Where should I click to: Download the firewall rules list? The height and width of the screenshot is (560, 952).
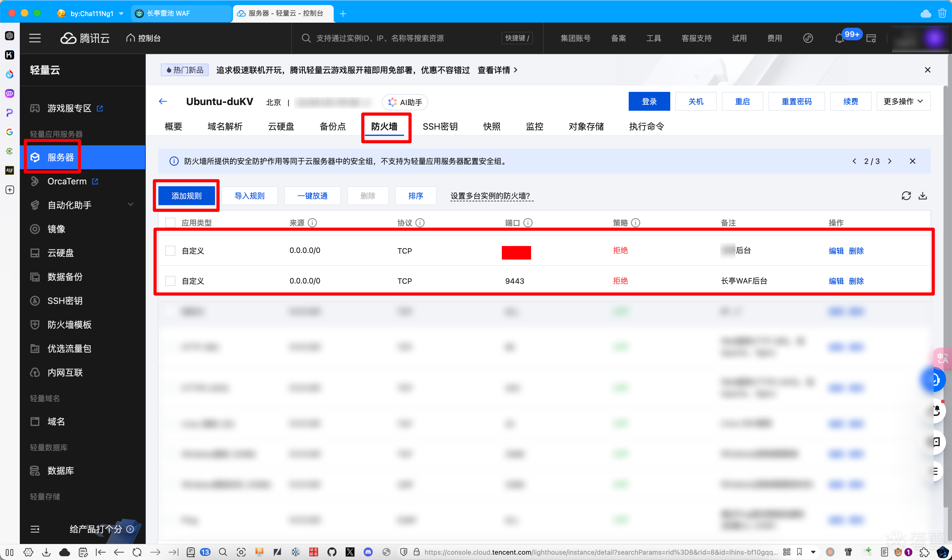click(922, 196)
